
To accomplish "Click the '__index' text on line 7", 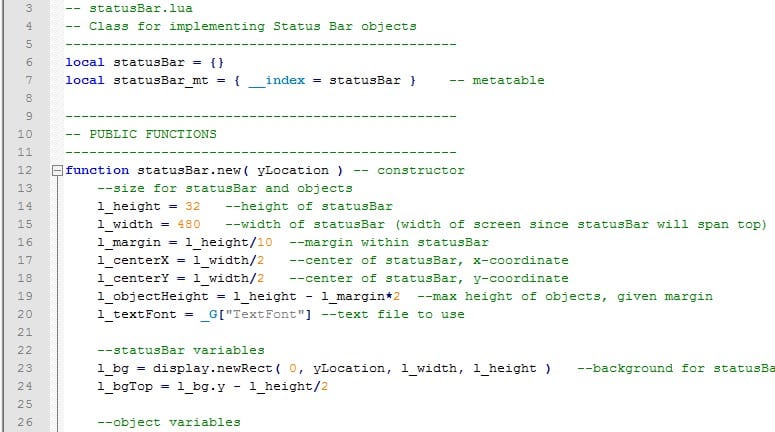I will point(277,80).
